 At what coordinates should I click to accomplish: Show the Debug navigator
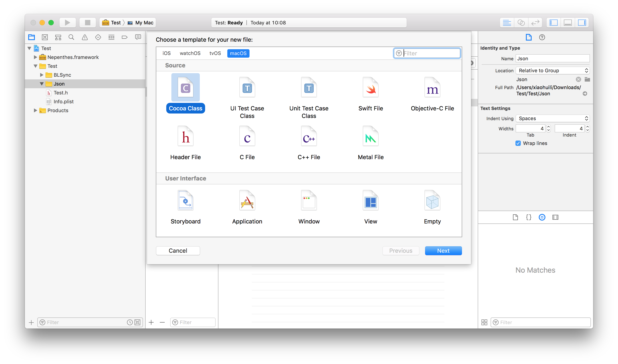coord(111,37)
